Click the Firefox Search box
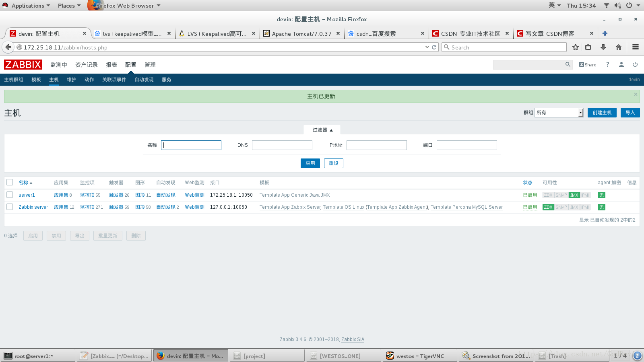 pos(504,47)
